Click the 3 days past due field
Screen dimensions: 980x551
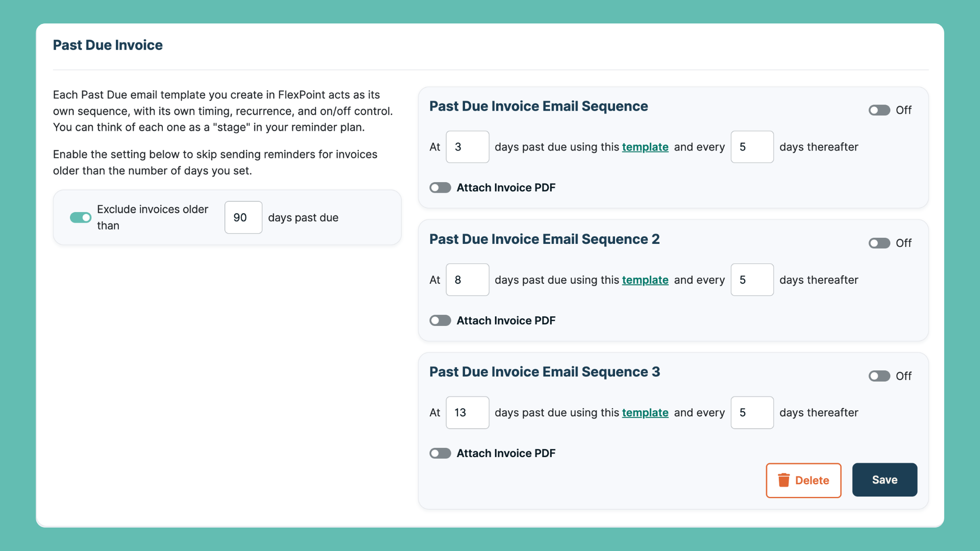467,147
